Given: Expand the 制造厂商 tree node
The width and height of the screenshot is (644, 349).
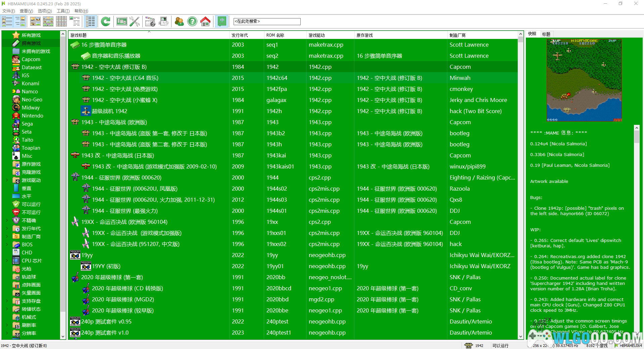Looking at the screenshot, I should 7,237.
